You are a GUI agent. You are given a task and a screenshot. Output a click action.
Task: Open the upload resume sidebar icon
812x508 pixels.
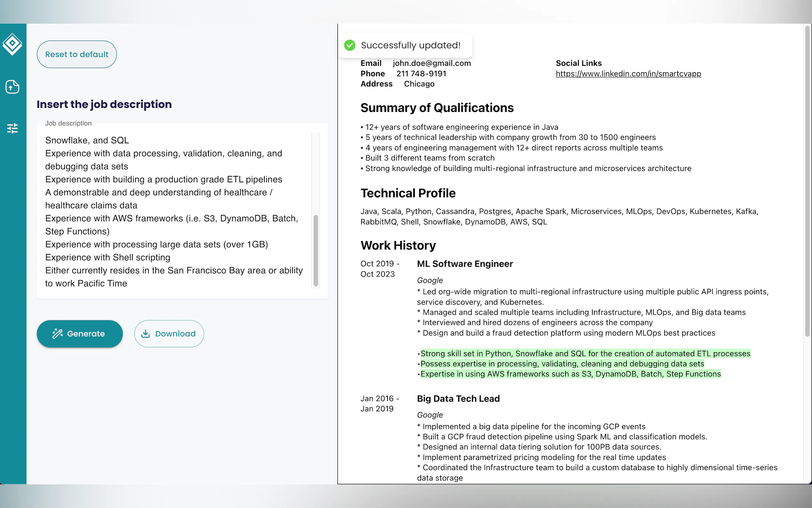[12, 87]
